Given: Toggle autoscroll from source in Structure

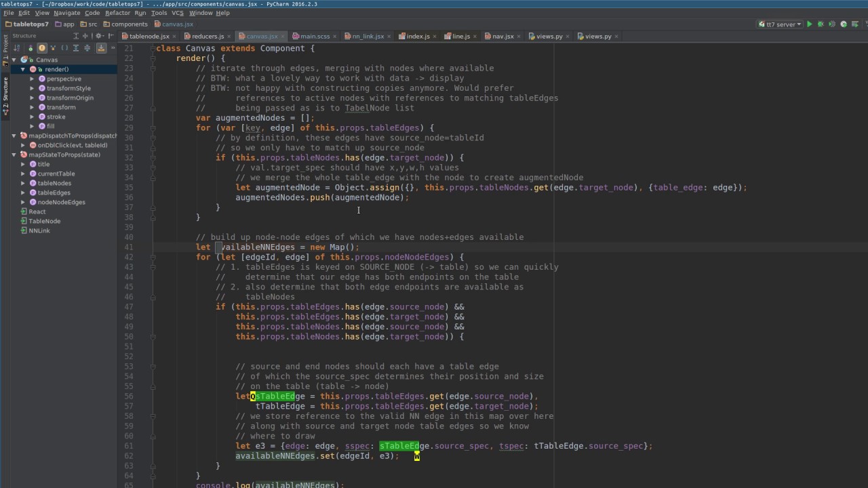Looking at the screenshot, I should click(x=101, y=48).
